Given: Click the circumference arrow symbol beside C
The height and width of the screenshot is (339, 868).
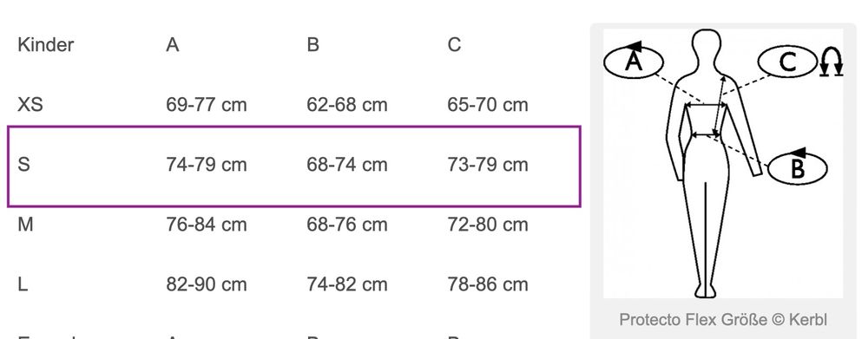Looking at the screenshot, I should tap(832, 61).
